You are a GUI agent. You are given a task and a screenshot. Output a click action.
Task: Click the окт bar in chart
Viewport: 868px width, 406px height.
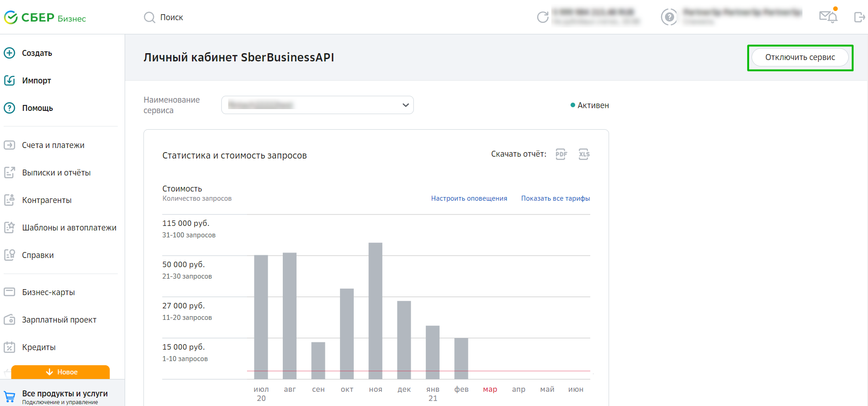347,334
